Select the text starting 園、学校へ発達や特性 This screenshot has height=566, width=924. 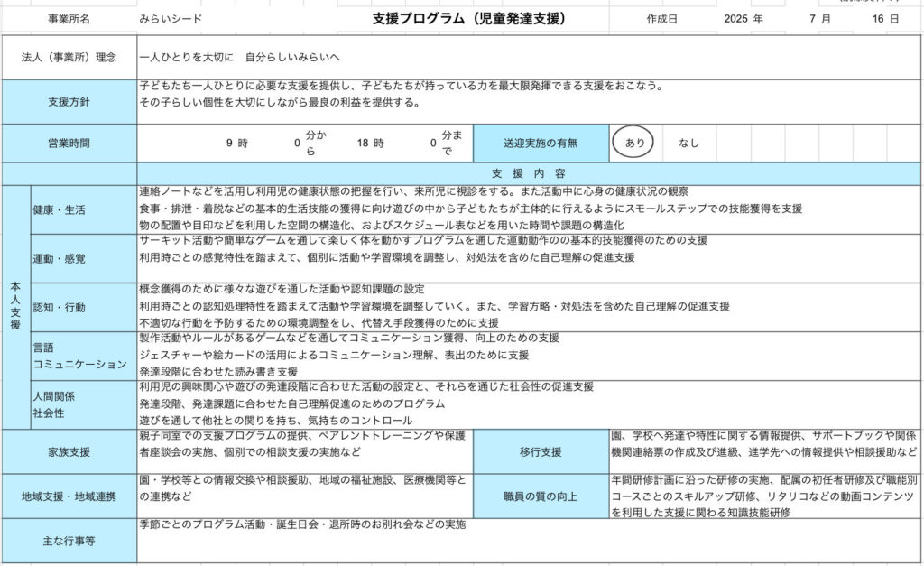click(x=763, y=444)
